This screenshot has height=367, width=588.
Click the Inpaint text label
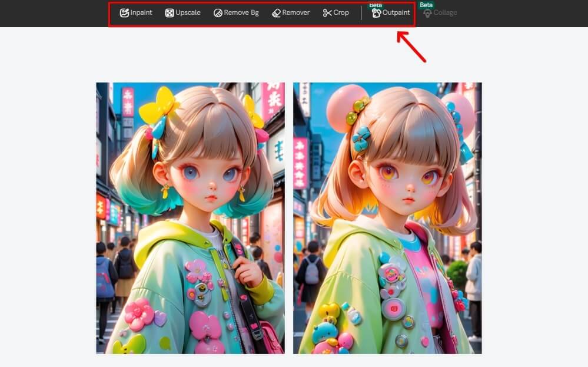[x=141, y=12]
